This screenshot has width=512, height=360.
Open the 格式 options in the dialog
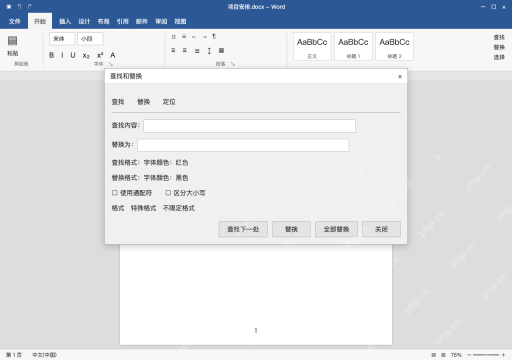118,208
